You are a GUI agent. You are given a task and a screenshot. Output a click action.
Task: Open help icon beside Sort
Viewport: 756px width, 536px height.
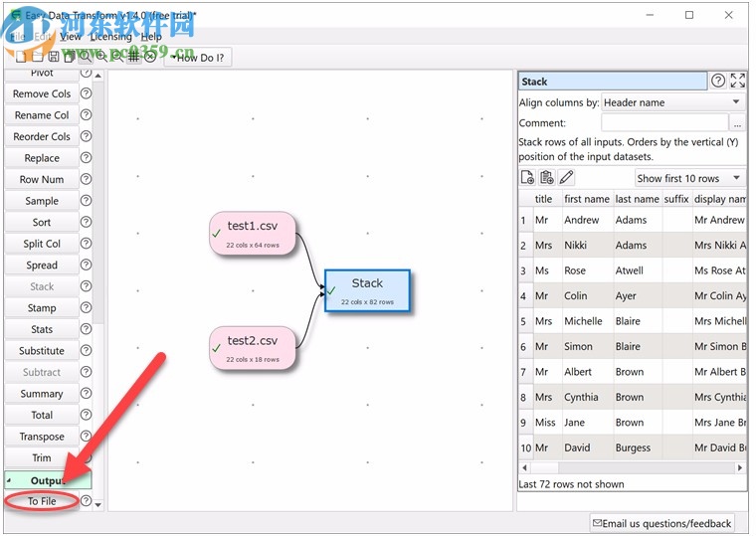click(x=86, y=222)
